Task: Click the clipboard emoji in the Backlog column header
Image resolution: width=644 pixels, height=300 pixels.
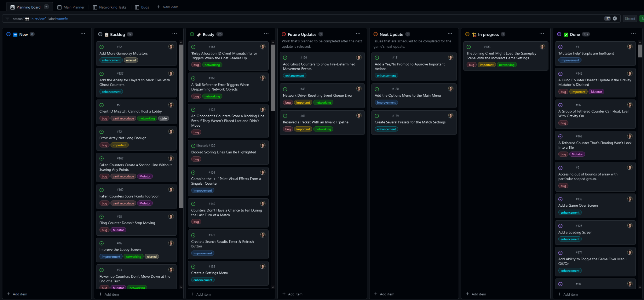Action: [x=107, y=34]
